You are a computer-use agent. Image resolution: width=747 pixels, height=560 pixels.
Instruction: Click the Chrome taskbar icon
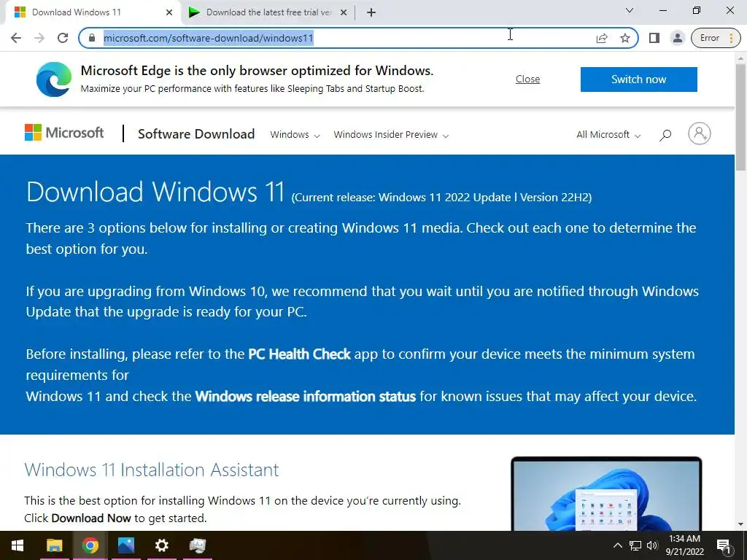[x=90, y=545]
